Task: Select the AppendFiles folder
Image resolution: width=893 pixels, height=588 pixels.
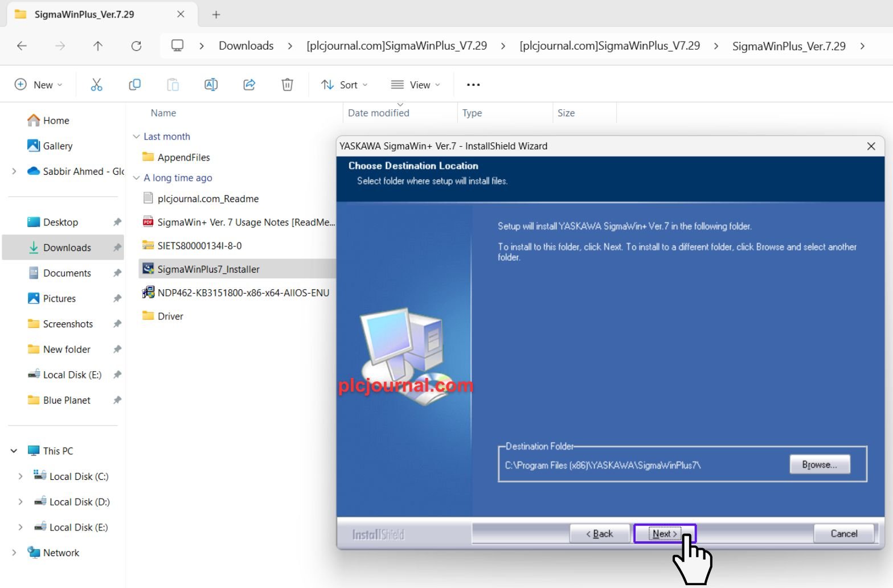Action: [183, 158]
